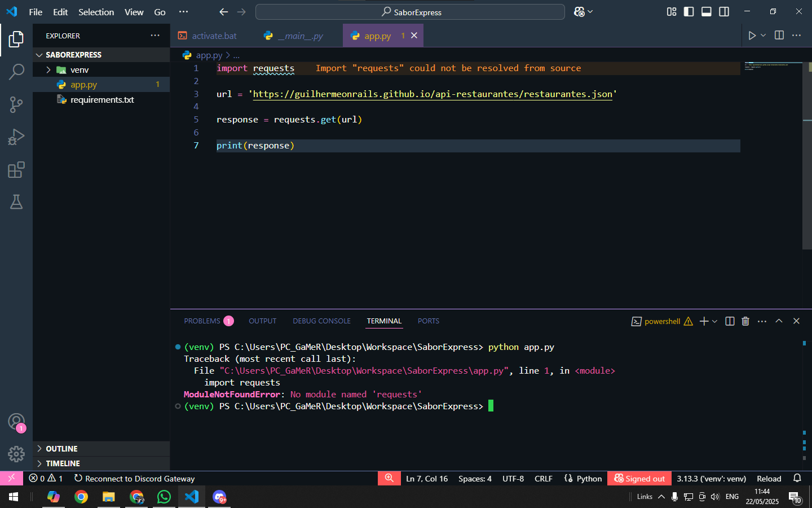812x508 pixels.
Task: Switch to the DEBUG CONSOLE tab
Action: pyautogui.click(x=321, y=321)
